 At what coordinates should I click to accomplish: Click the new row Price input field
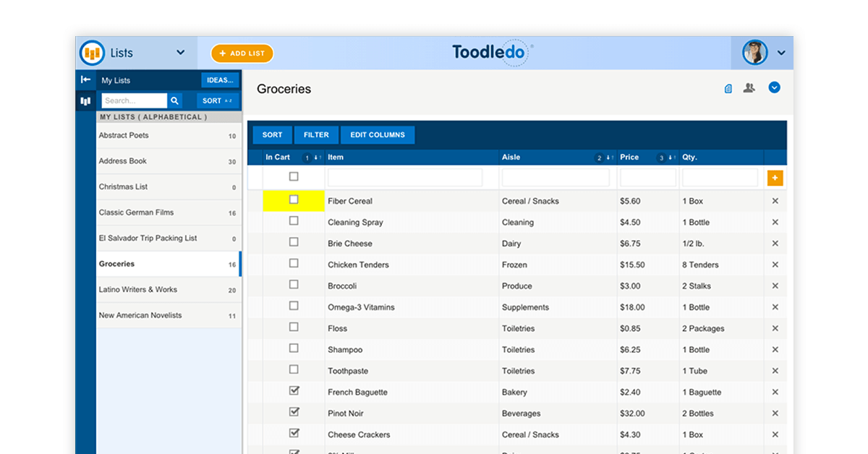pyautogui.click(x=648, y=178)
